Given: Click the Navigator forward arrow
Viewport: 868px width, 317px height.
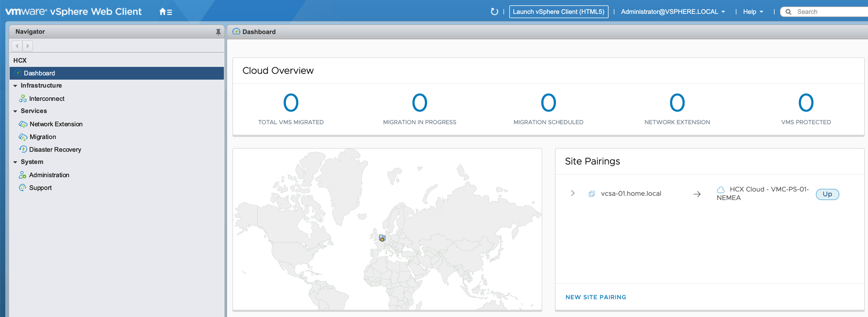Looking at the screenshot, I should coord(28,46).
